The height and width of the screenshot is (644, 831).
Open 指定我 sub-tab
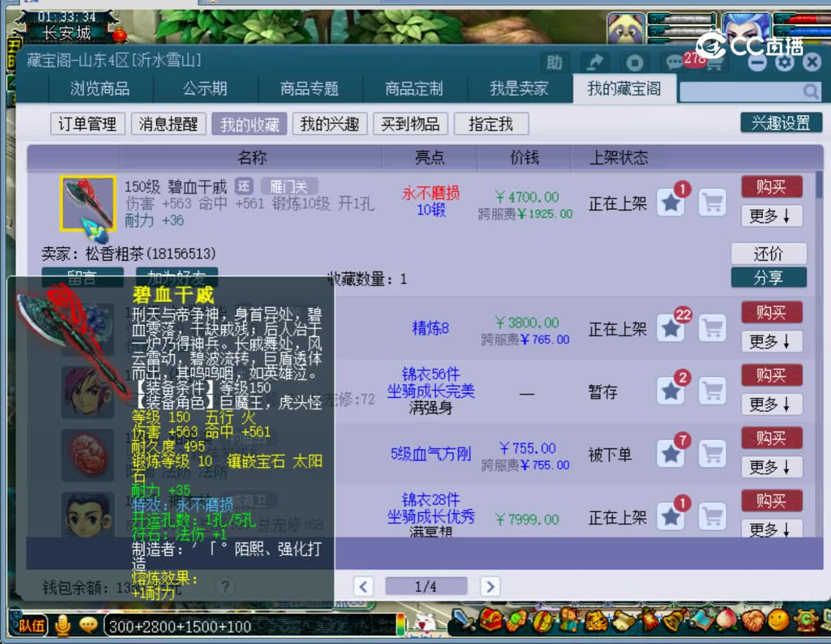point(491,123)
